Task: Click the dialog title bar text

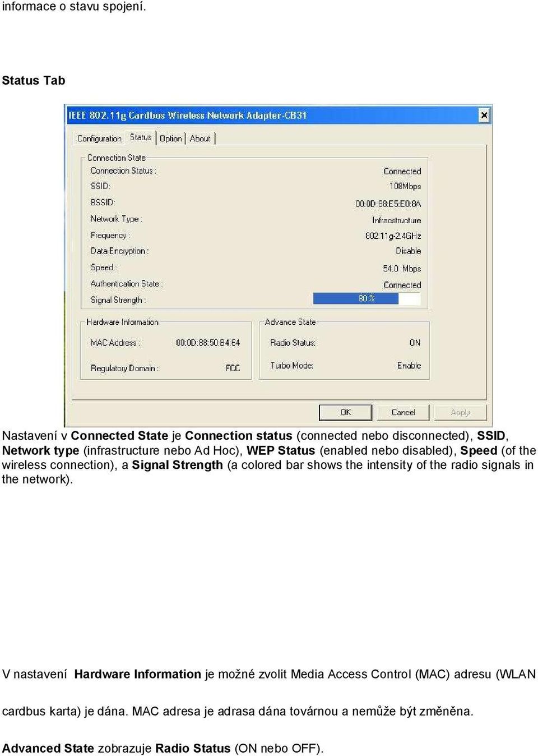Action: tap(188, 116)
